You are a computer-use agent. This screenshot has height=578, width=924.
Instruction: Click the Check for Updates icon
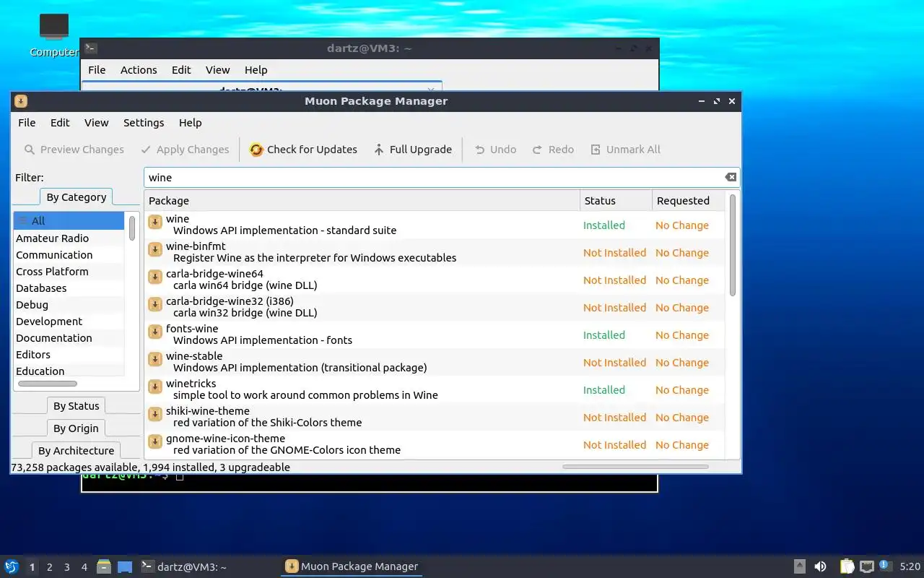click(x=256, y=150)
